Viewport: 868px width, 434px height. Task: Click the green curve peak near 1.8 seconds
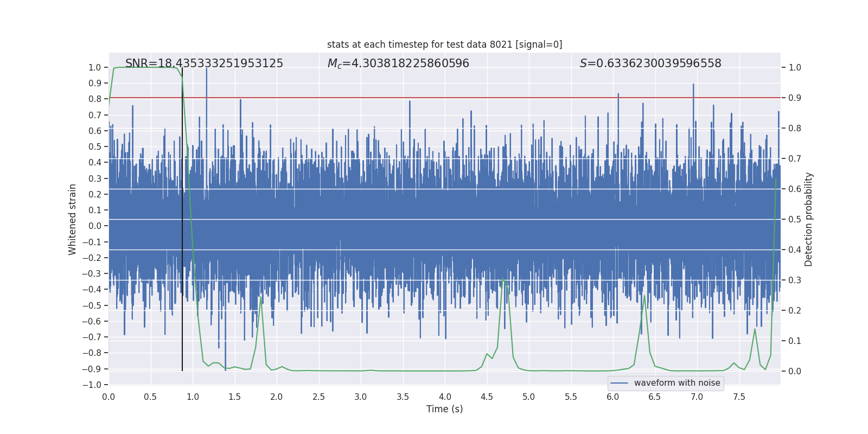point(261,298)
